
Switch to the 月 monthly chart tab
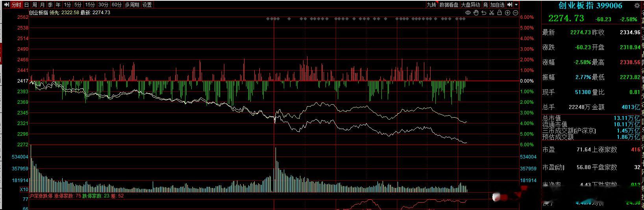(43, 5)
